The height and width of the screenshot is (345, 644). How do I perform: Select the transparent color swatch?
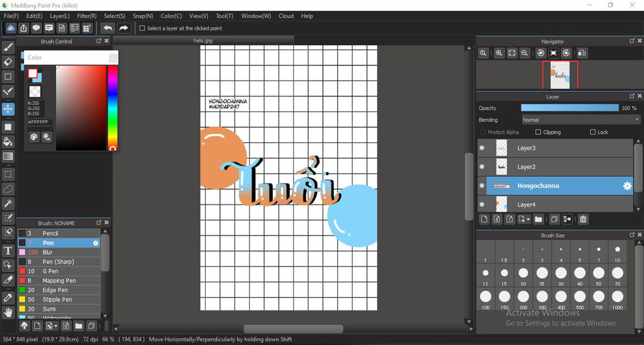[35, 91]
